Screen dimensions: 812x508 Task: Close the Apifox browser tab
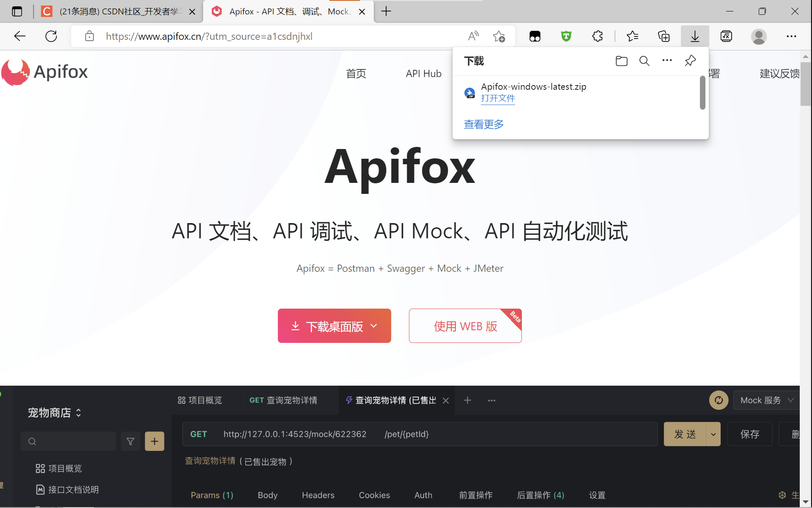point(362,12)
